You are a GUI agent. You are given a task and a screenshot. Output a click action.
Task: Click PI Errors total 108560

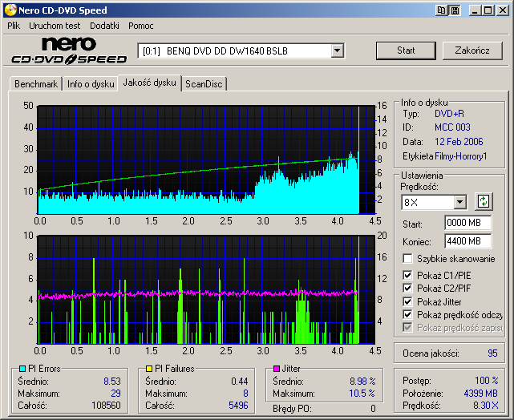[x=106, y=406]
